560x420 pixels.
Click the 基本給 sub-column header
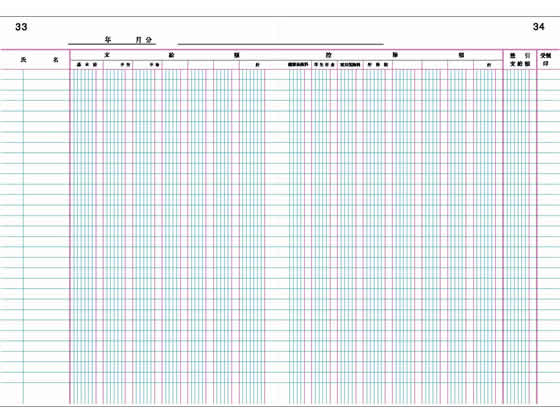tap(87, 65)
